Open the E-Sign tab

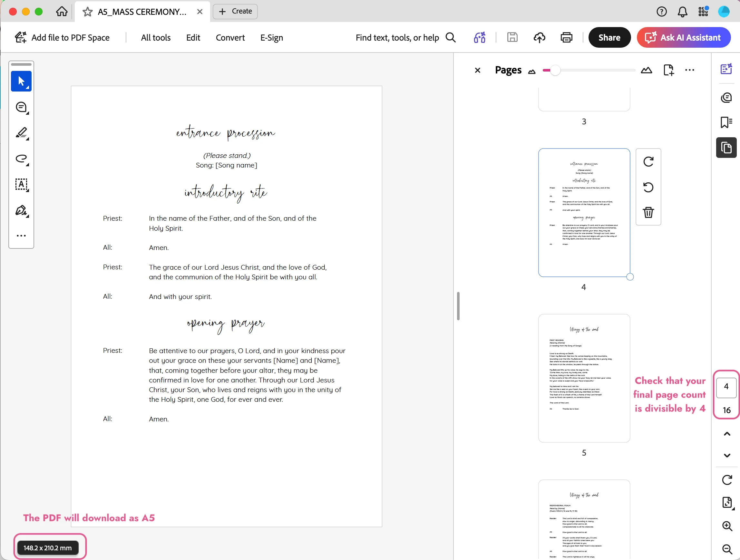click(271, 37)
